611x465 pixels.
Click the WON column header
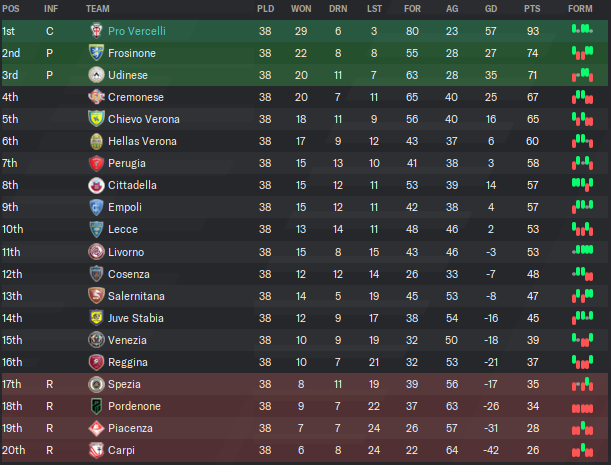[x=301, y=9]
